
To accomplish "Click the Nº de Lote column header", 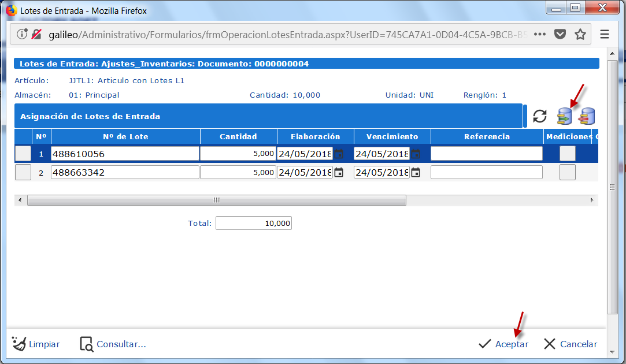I will (126, 136).
